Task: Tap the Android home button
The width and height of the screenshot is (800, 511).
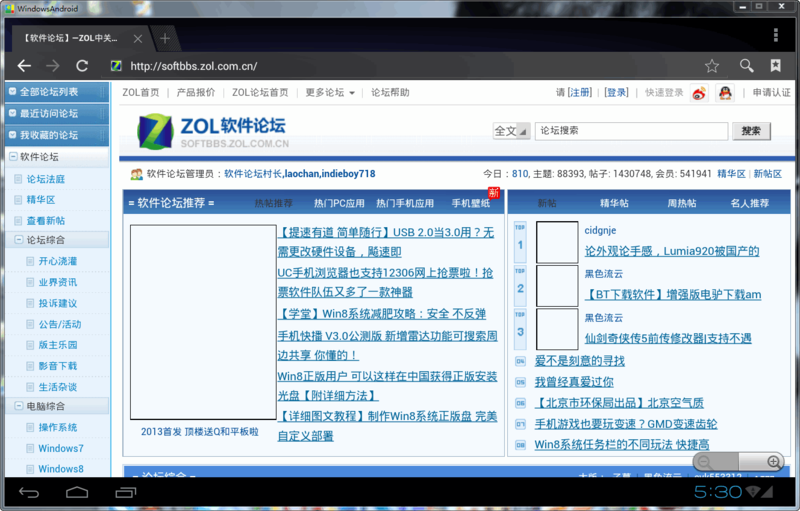Action: (x=77, y=492)
